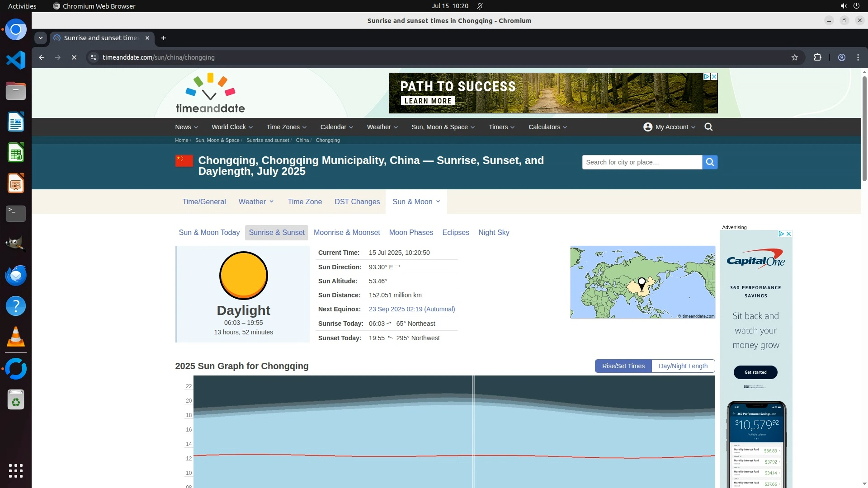Open the Time Zone tab
Image resolution: width=868 pixels, height=488 pixels.
[x=305, y=202]
